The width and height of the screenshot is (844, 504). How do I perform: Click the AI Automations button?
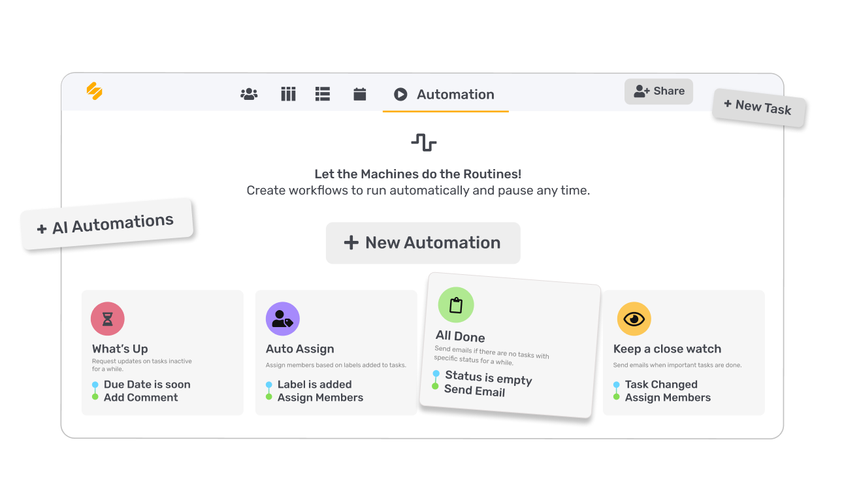pos(106,224)
